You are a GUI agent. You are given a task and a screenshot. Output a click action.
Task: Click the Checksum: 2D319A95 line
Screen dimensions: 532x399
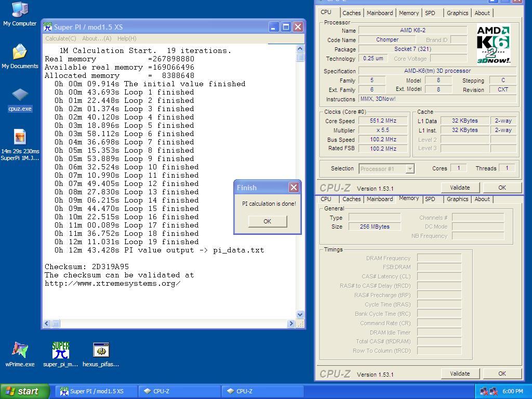(x=87, y=267)
